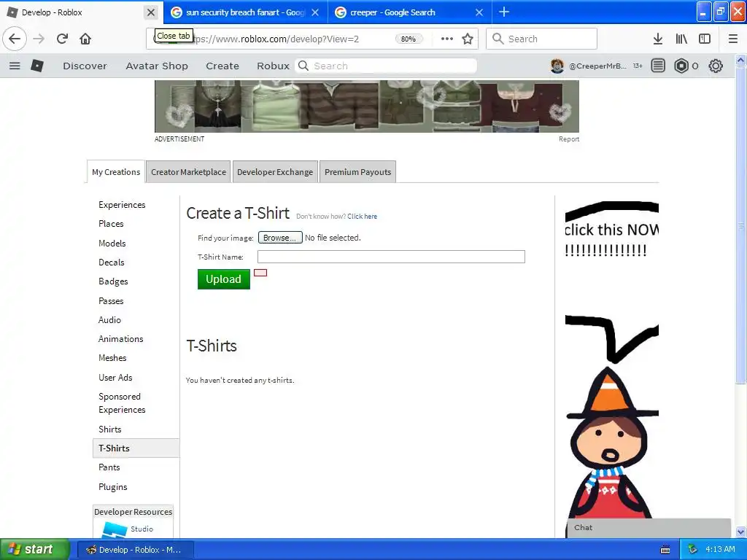This screenshot has width=747, height=560.
Task: Open Meshes in the sidebar
Action: (112, 358)
